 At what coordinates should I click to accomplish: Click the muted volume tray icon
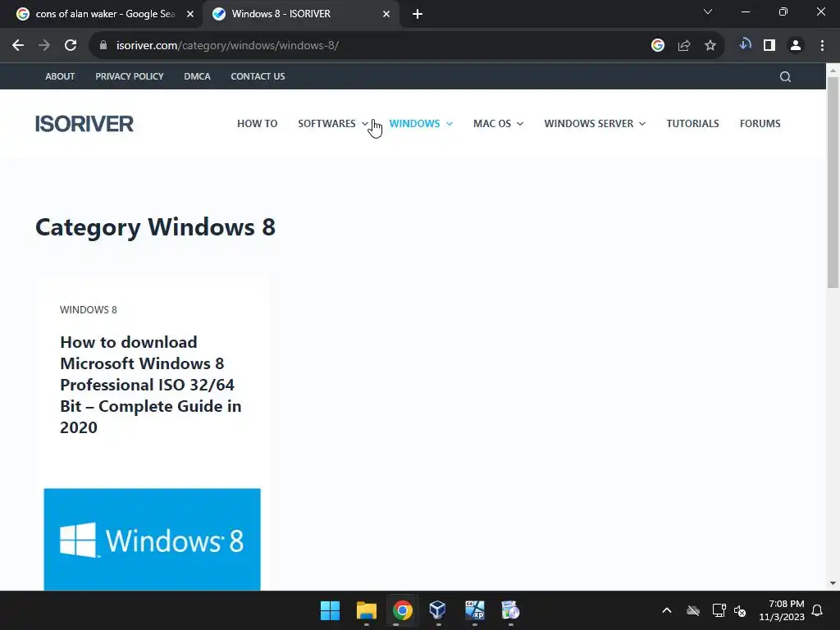(740, 610)
